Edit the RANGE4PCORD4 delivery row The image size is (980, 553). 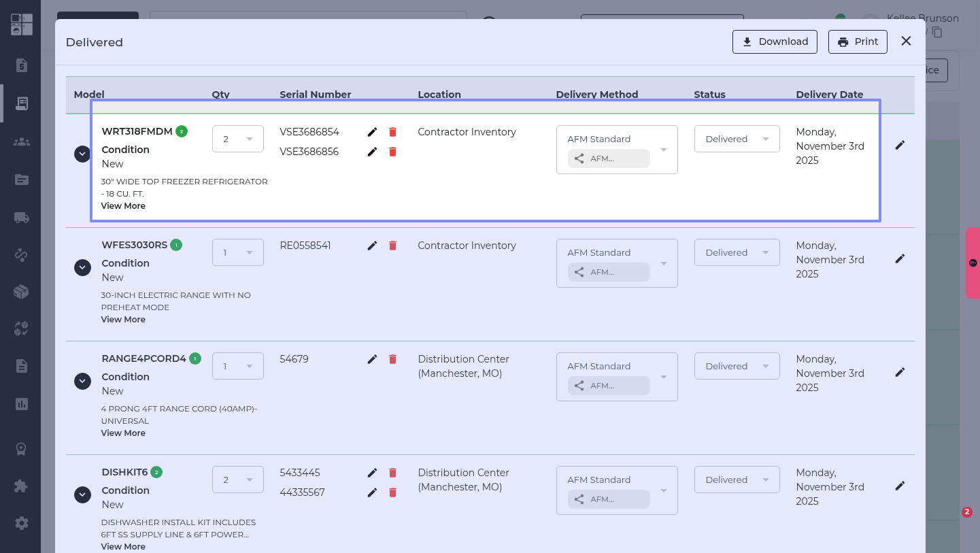pyautogui.click(x=900, y=372)
